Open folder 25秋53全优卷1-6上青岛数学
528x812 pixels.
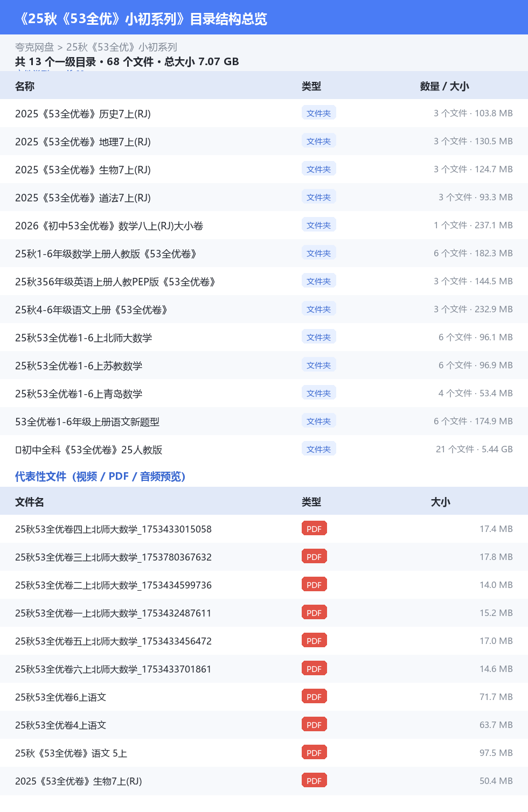pyautogui.click(x=79, y=394)
